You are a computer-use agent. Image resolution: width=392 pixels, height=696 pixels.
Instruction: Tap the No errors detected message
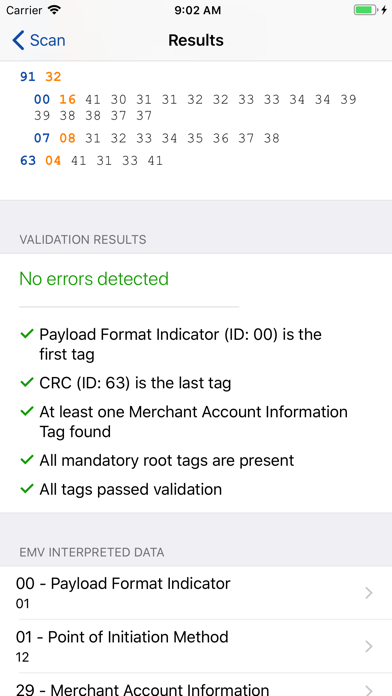[94, 279]
